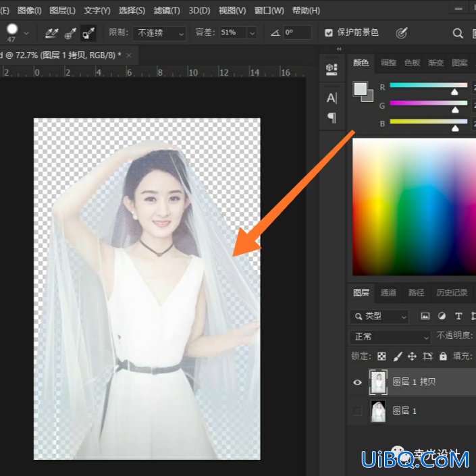Open the 容差 percentage slider arrow
This screenshot has width=476, height=476.
coord(252,33)
